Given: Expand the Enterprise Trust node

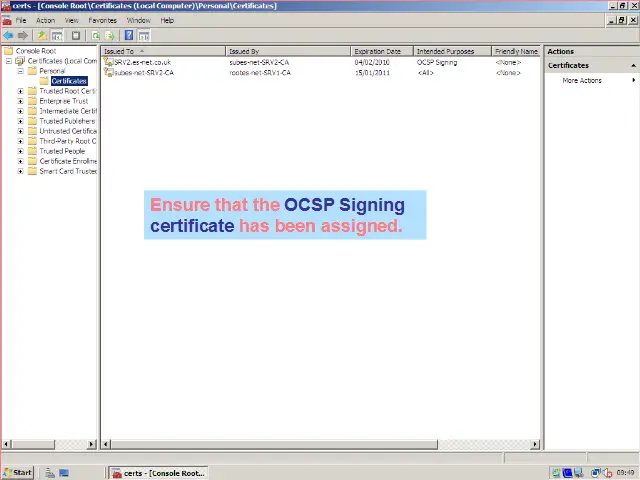Looking at the screenshot, I should tap(20, 101).
